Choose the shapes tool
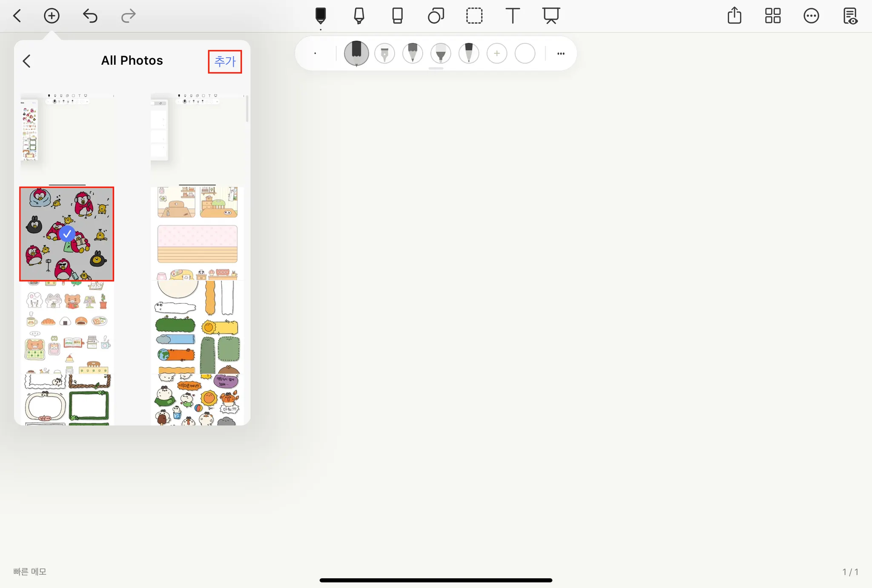 click(x=436, y=16)
